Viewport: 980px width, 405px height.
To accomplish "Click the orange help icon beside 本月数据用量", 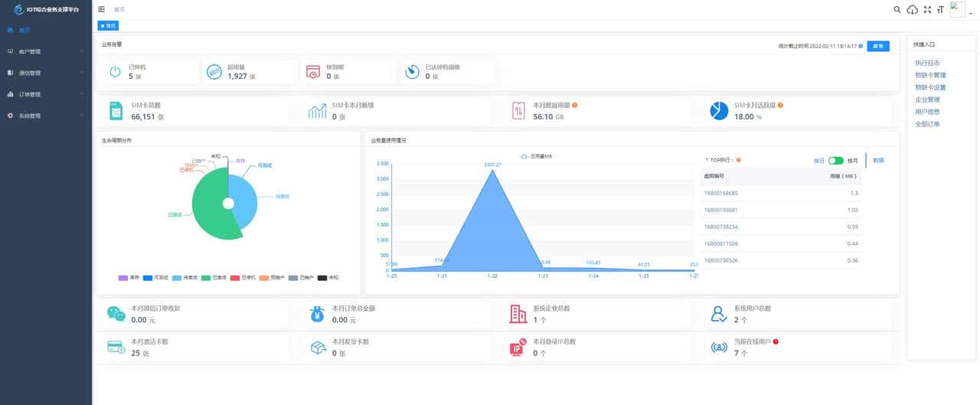I will click(575, 105).
